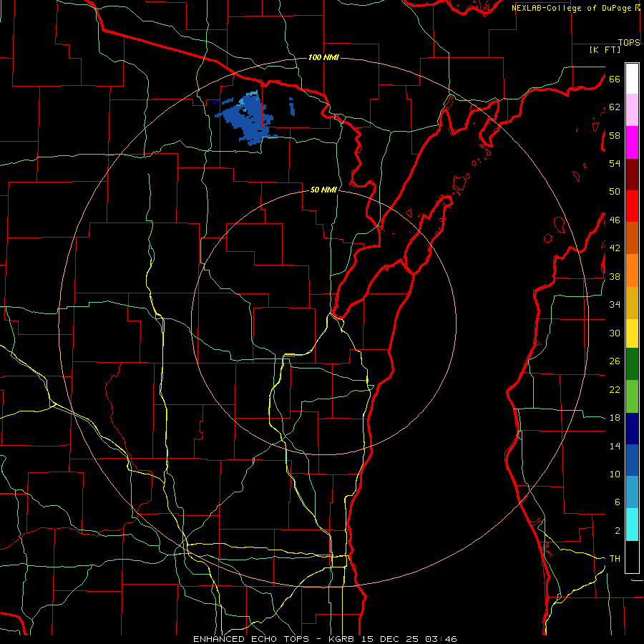This screenshot has width=644, height=644.
Task: Click the NEXLAB-College of DuPage credit text
Action: coord(572,8)
